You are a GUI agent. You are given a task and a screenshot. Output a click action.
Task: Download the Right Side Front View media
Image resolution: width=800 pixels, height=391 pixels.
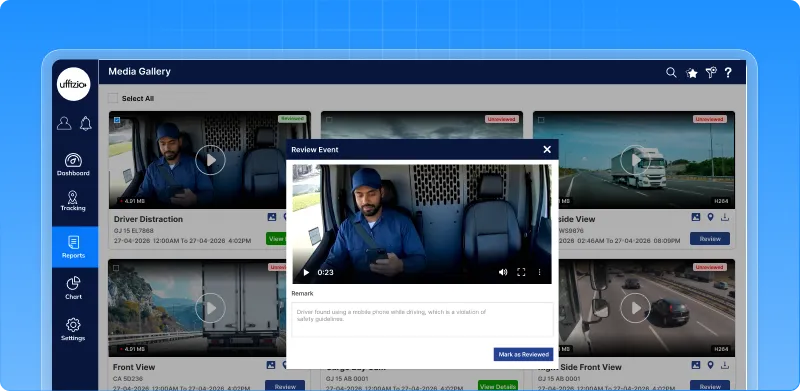[724, 365]
